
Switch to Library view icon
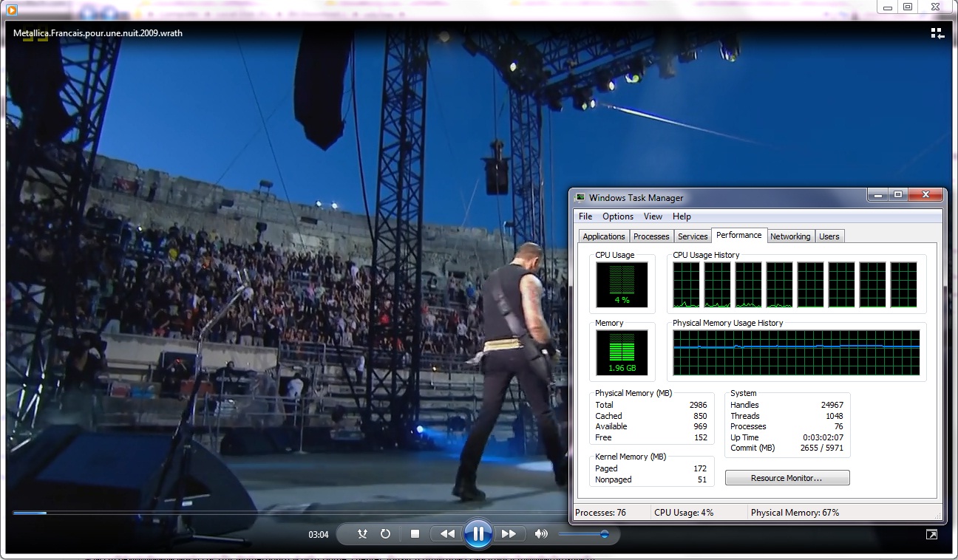937,33
